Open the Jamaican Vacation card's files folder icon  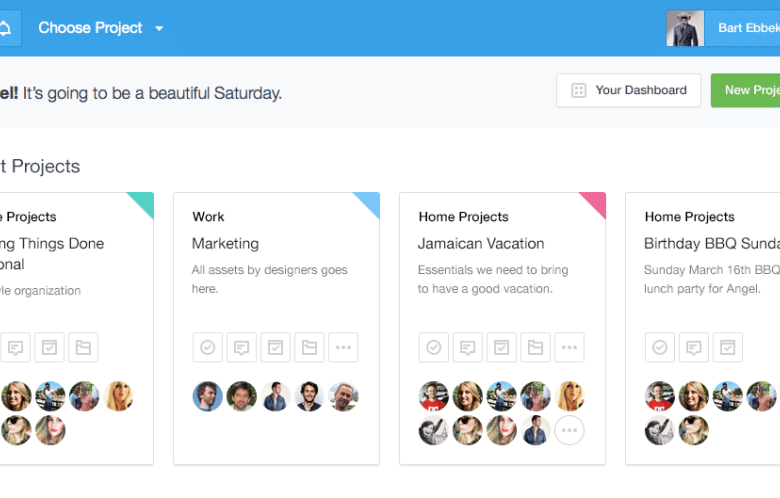(x=536, y=347)
